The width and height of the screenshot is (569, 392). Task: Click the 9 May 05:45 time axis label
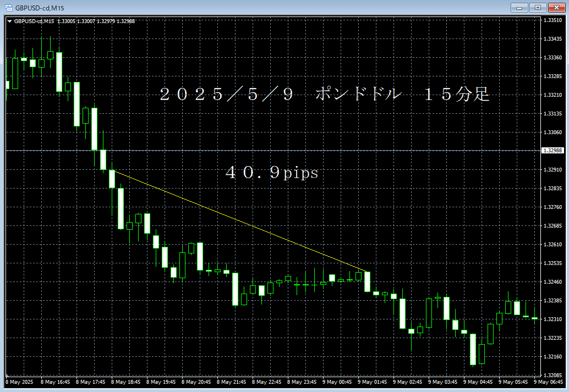(513, 382)
